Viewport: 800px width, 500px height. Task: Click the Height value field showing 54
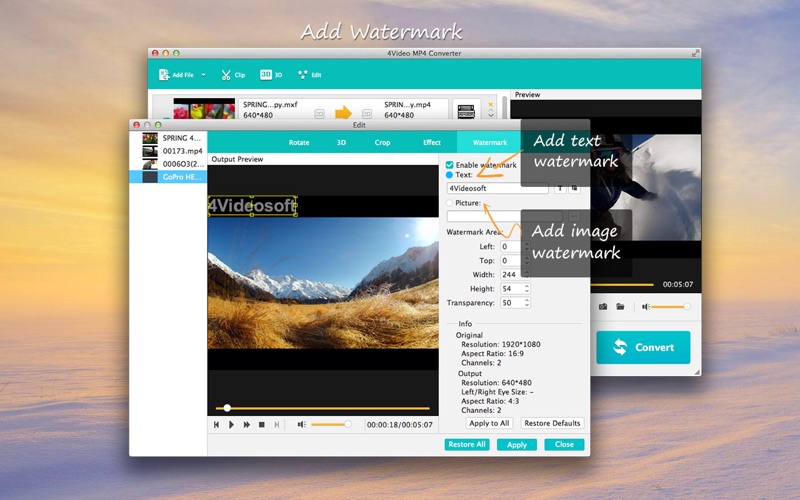[512, 289]
